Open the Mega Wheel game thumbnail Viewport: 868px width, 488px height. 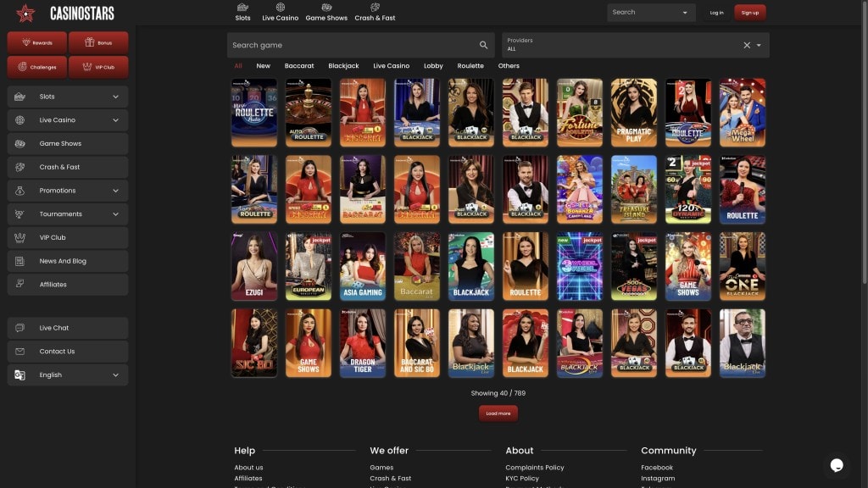[x=743, y=113]
